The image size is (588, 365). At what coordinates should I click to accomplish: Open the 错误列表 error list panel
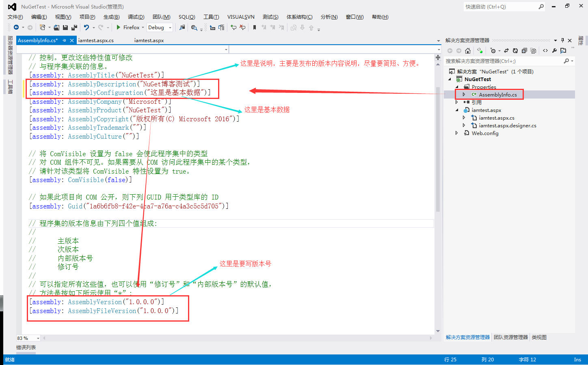(x=26, y=347)
